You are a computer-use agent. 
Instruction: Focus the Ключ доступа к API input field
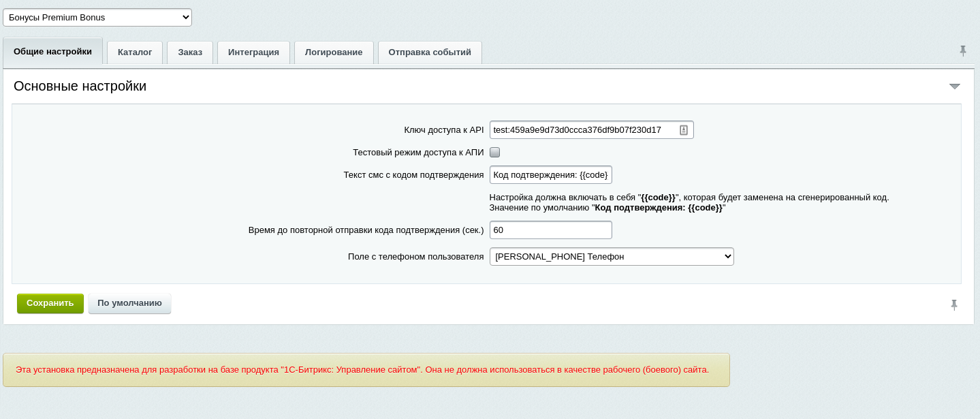click(582, 130)
